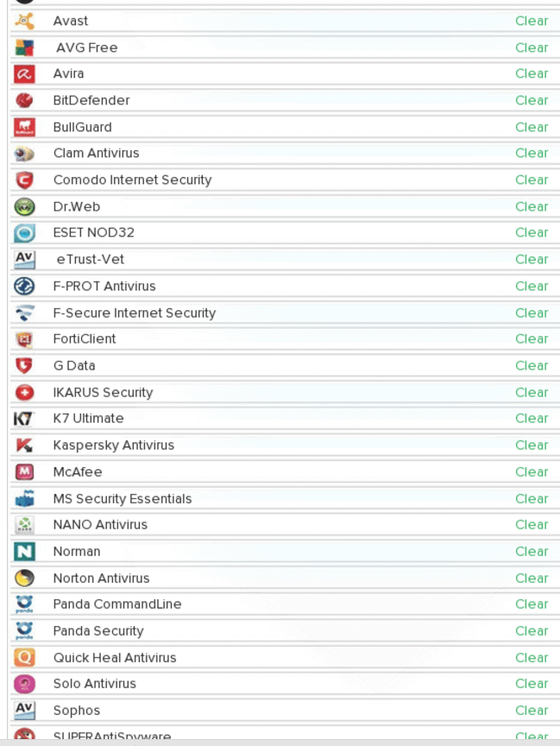Image resolution: width=560 pixels, height=746 pixels.
Task: Select the BullGuard red icon
Action: pos(24,127)
